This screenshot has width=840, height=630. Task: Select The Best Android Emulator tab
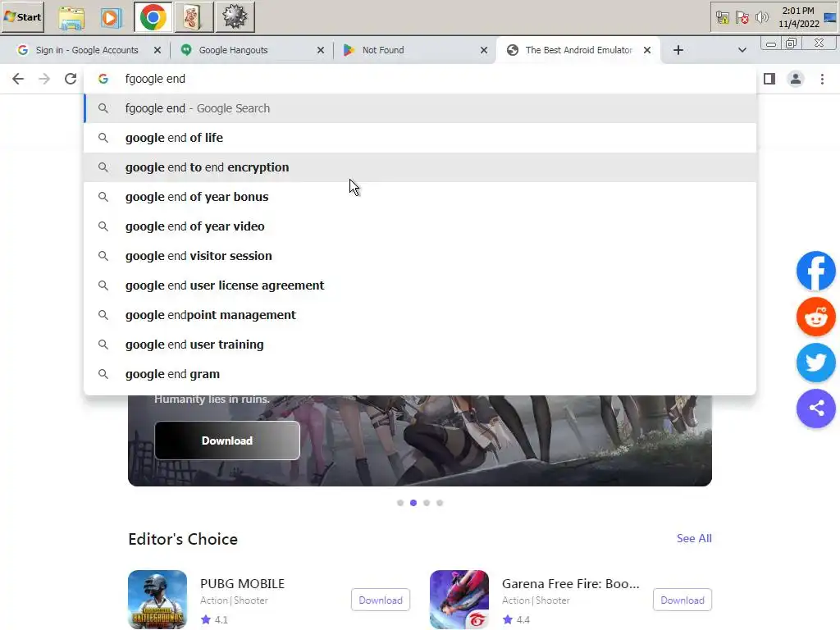[578, 50]
